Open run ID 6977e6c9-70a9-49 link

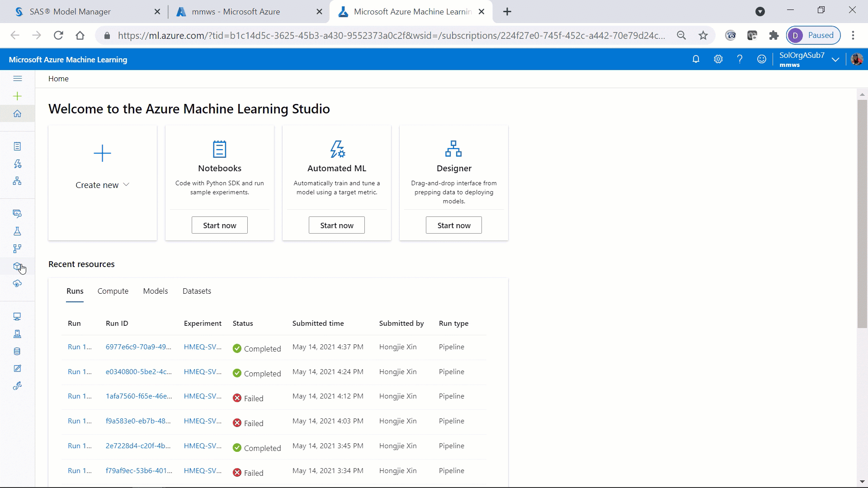point(138,347)
